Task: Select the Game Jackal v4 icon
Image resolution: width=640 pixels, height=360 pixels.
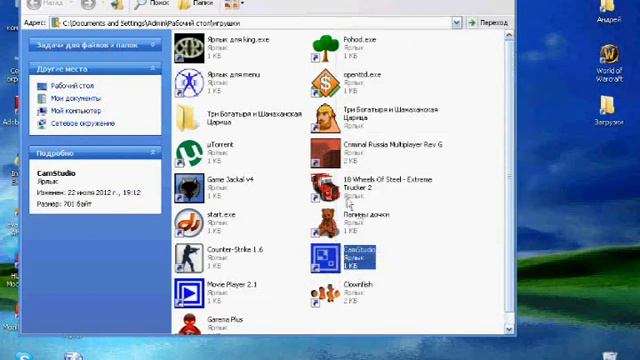Action: pos(189,188)
